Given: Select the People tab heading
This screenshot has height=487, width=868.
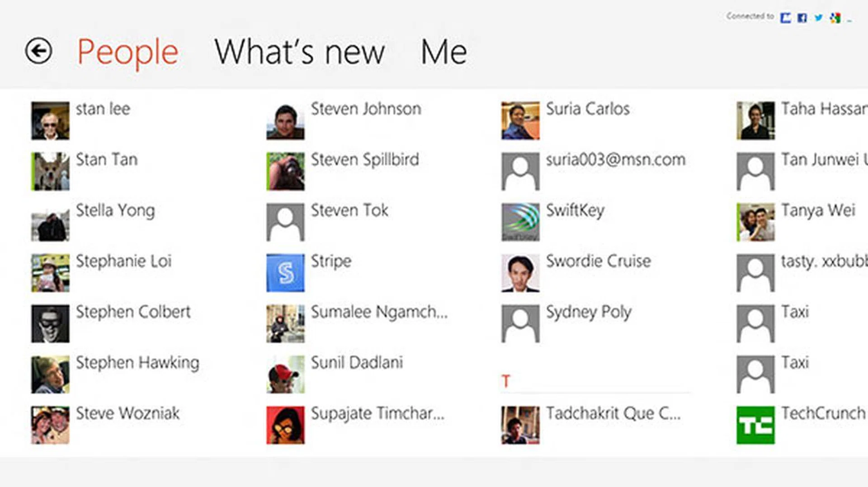Looking at the screenshot, I should [128, 52].
